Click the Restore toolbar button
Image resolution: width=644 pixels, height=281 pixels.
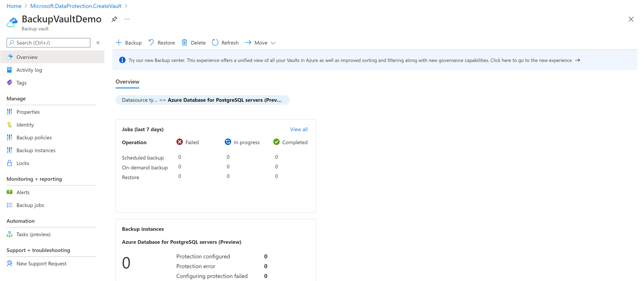[162, 43]
